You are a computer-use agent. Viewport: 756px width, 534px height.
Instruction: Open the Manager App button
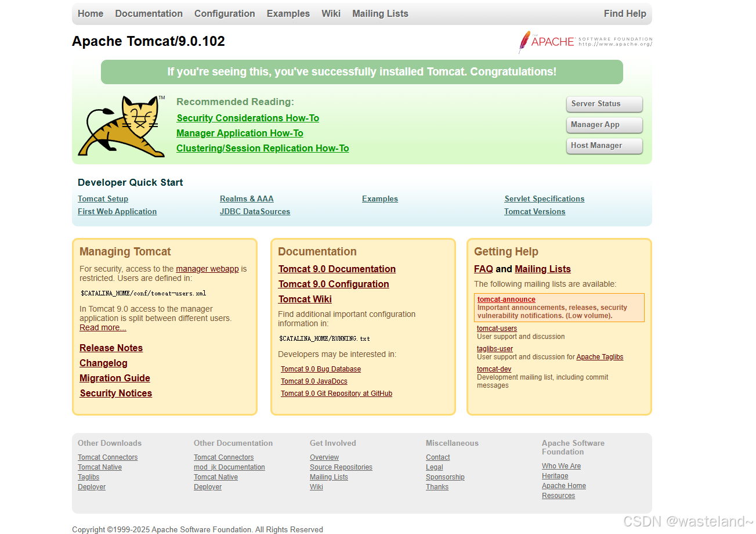(x=604, y=125)
